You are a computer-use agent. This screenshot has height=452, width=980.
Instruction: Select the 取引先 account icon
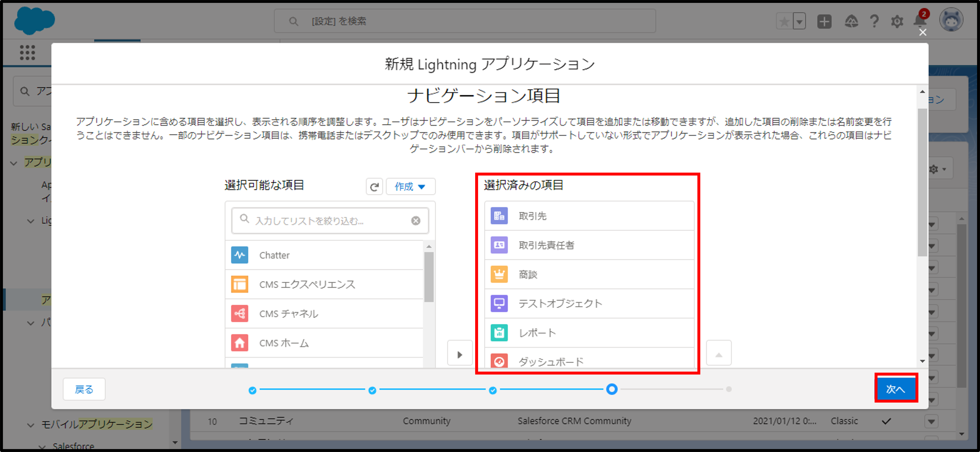point(499,216)
